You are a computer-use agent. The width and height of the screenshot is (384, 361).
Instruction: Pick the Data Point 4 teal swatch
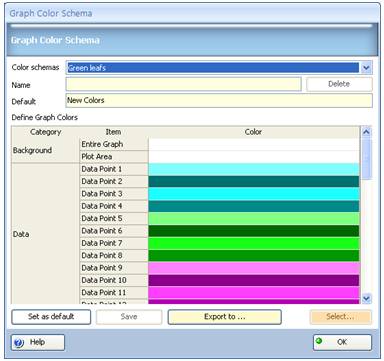pyautogui.click(x=254, y=206)
